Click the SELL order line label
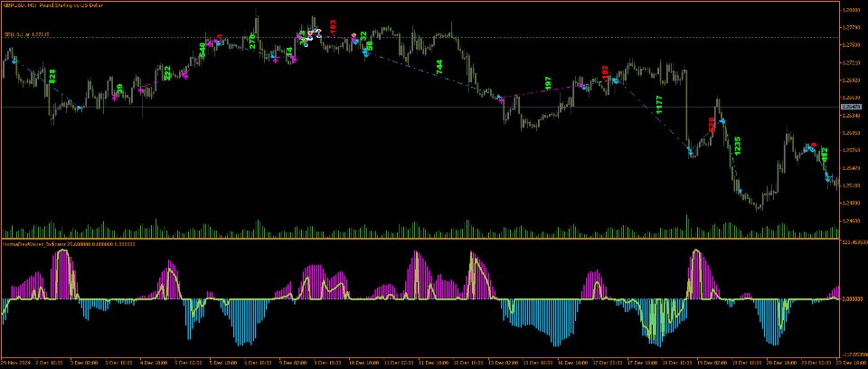Screen dimensions: 868x369 27,34
